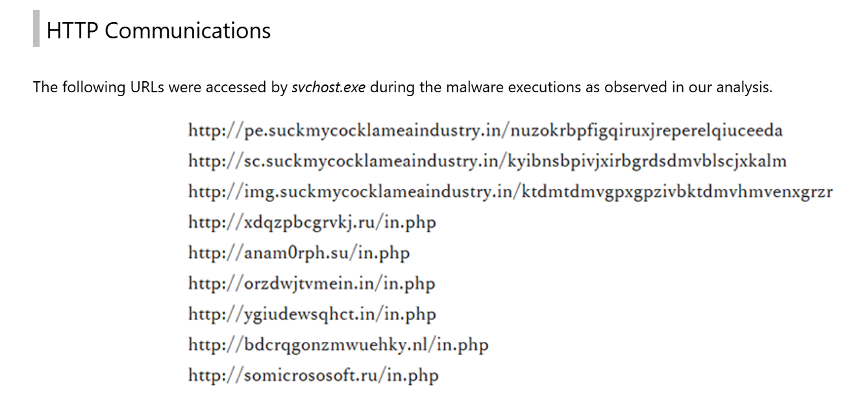The height and width of the screenshot is (412, 868).
Task: Follow the somicrososoft.ru link
Action: [313, 376]
